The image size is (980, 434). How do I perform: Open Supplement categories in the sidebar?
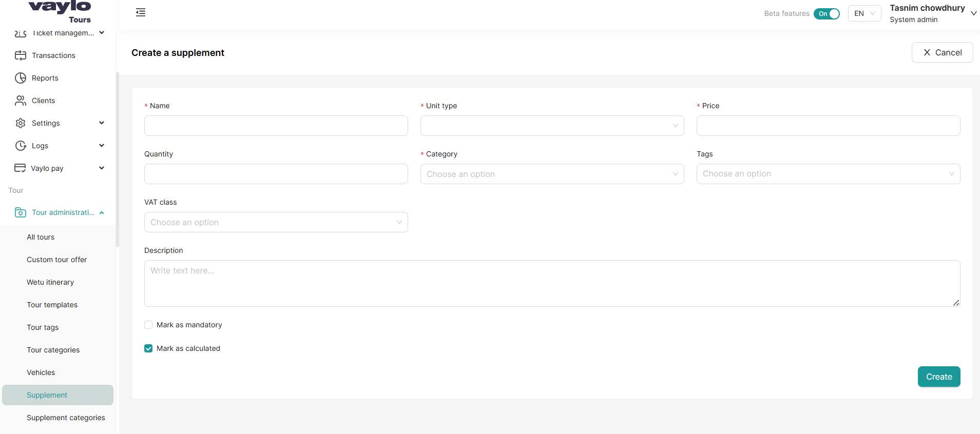66,418
